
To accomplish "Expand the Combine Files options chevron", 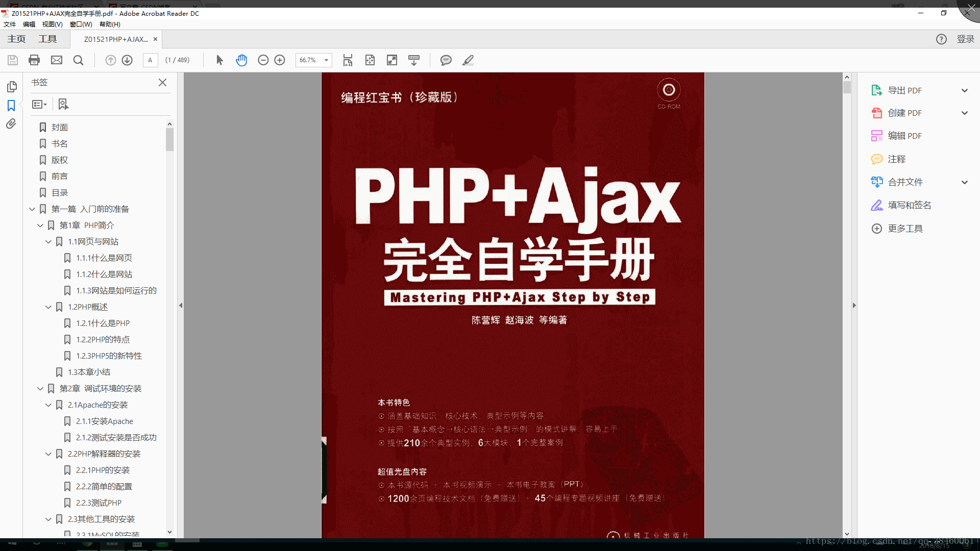I will pyautogui.click(x=965, y=182).
